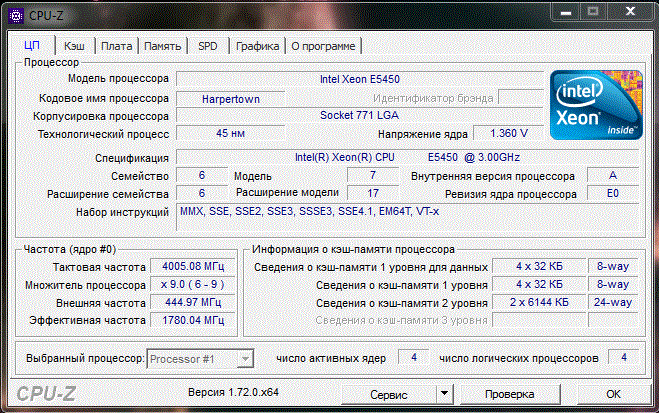Confirm with the OK button

[613, 394]
